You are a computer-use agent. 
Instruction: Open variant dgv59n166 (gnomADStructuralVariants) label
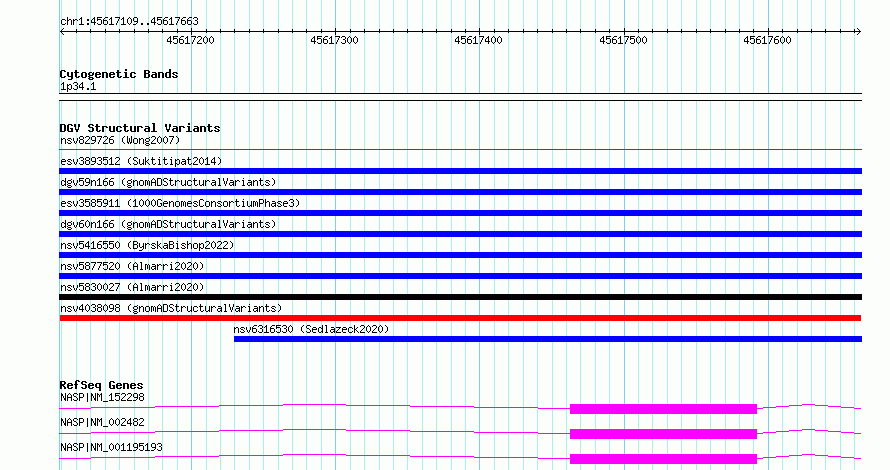(x=168, y=182)
